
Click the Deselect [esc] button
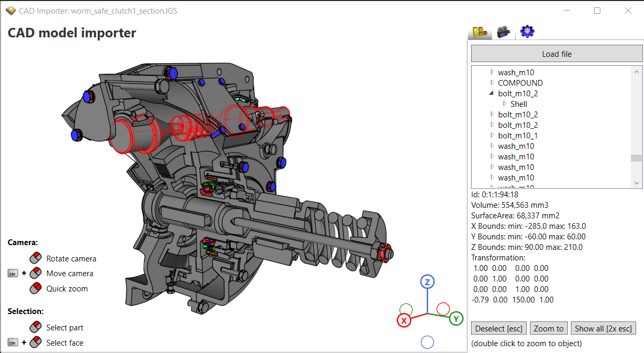click(498, 328)
